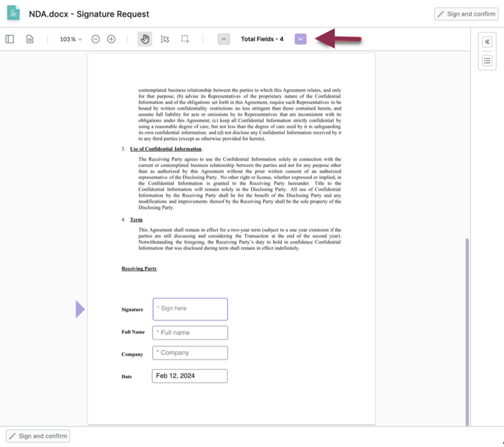Open the fields list panel icon
Screen dimensions: 504x447
click(486, 61)
